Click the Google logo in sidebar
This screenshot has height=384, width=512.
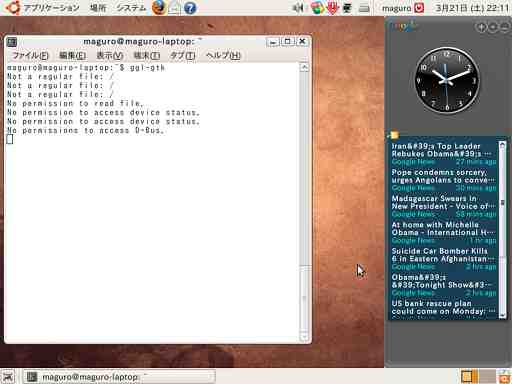tap(404, 26)
